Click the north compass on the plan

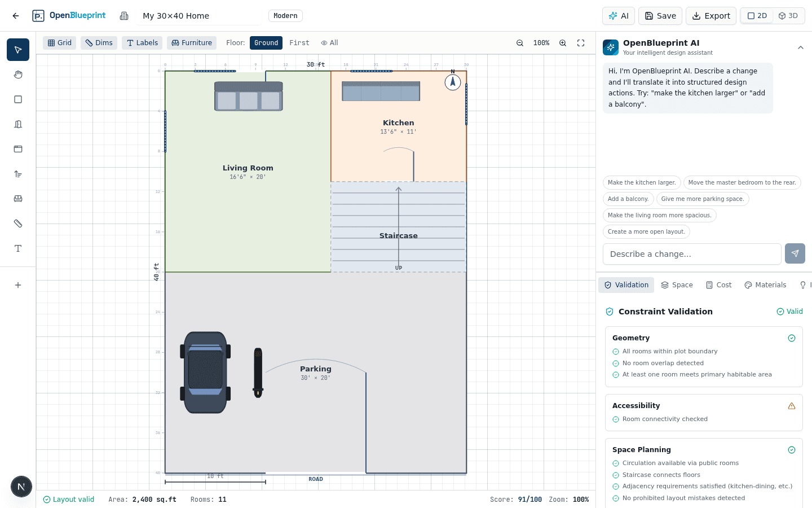(453, 82)
